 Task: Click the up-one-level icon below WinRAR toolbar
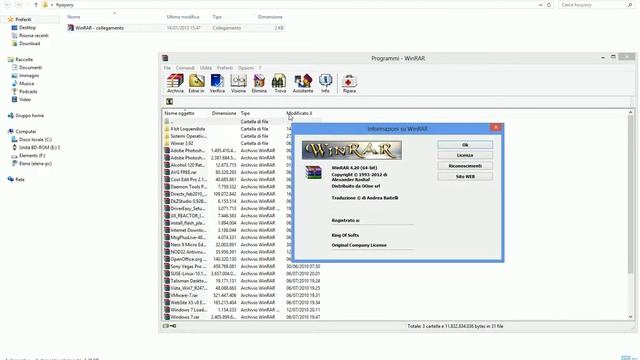tap(169, 101)
